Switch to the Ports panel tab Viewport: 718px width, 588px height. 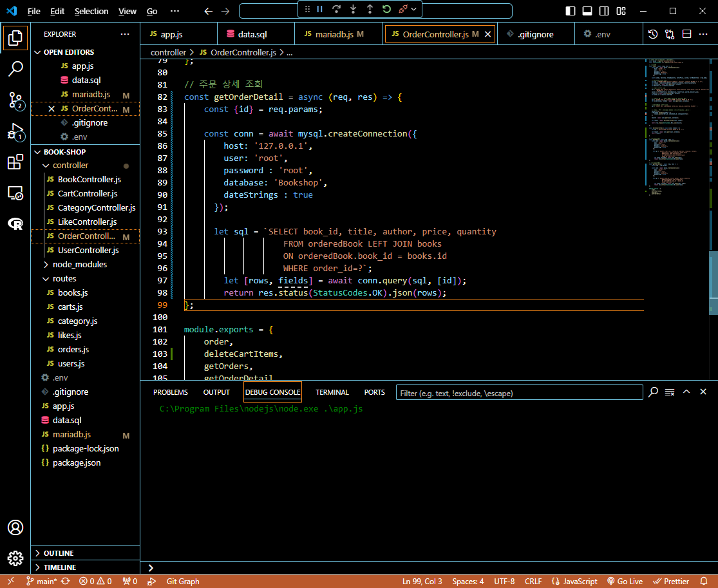coord(375,392)
